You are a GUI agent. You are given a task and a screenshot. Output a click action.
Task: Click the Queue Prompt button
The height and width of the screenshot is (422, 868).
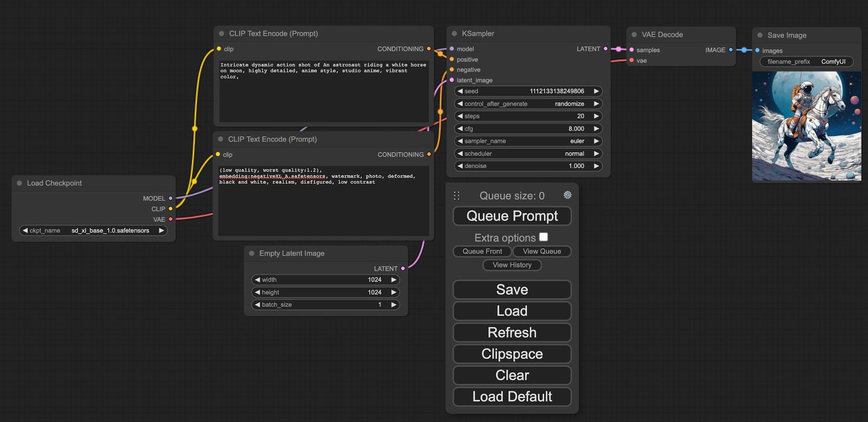(x=512, y=216)
